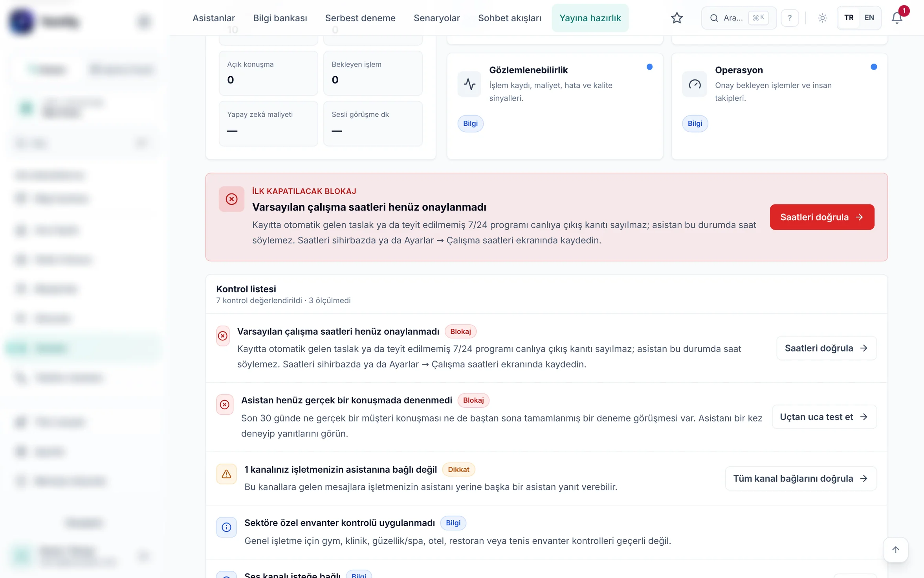Click the scroll-to-top arrow button
Image resolution: width=924 pixels, height=578 pixels.
coord(895,549)
